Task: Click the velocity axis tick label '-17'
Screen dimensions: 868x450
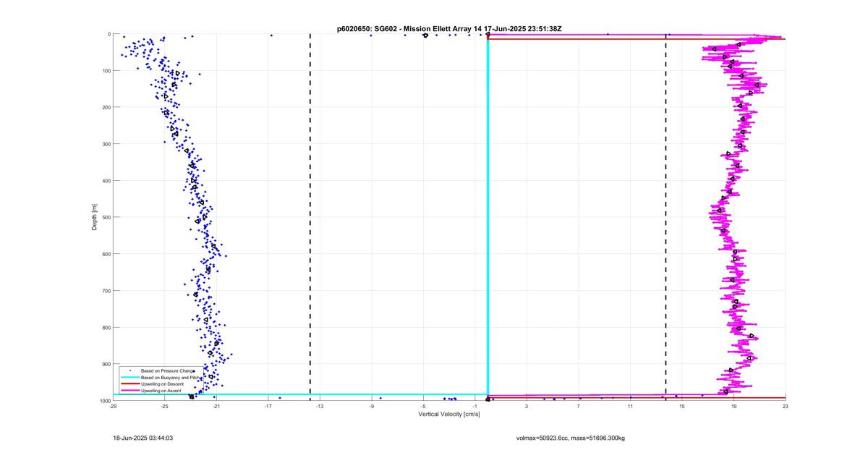Action: pyautogui.click(x=268, y=407)
